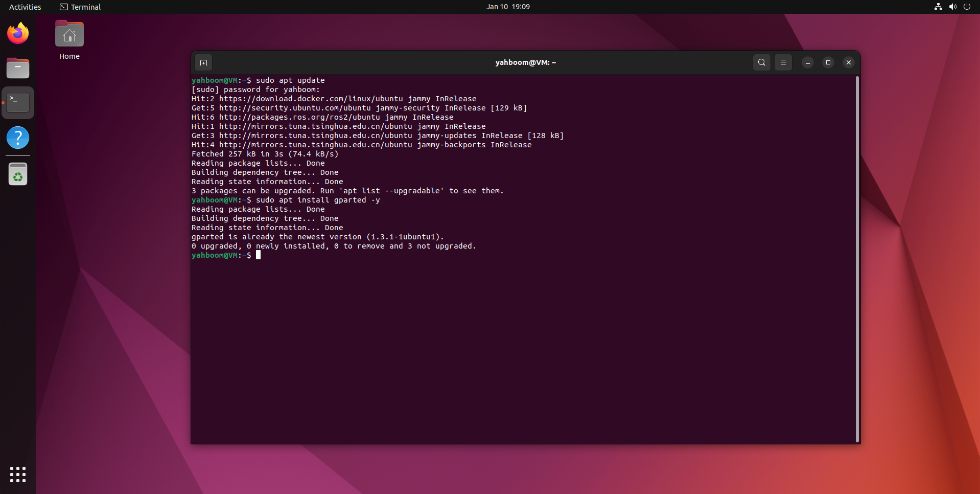Close the terminal window
The image size is (980, 494).
(848, 62)
